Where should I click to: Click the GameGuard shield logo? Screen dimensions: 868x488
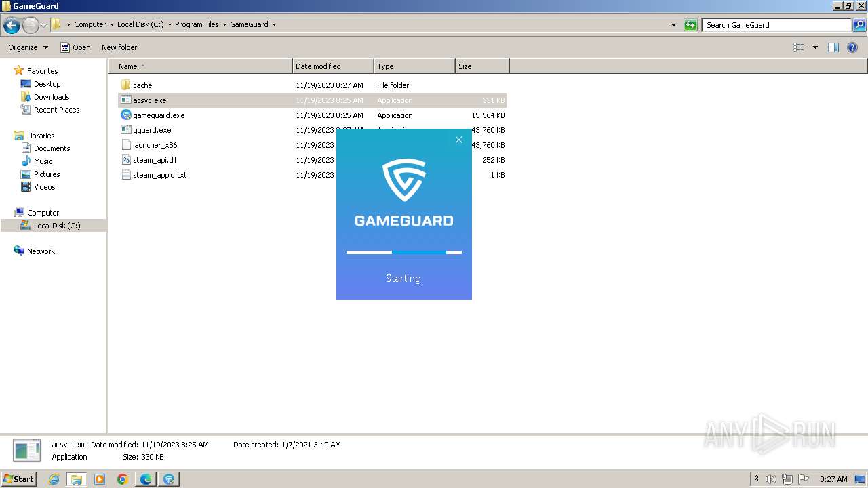point(404,180)
